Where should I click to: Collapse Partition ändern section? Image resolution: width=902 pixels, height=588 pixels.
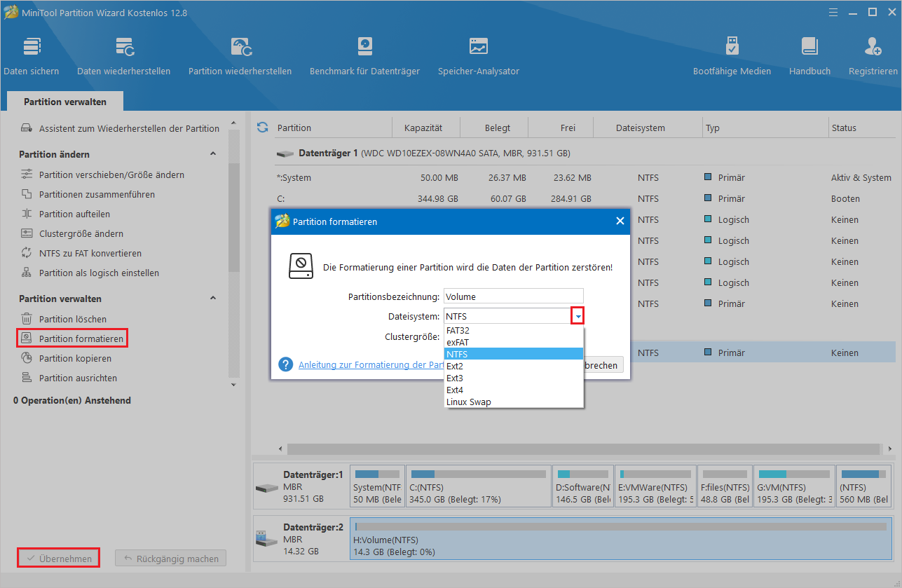pos(213,154)
